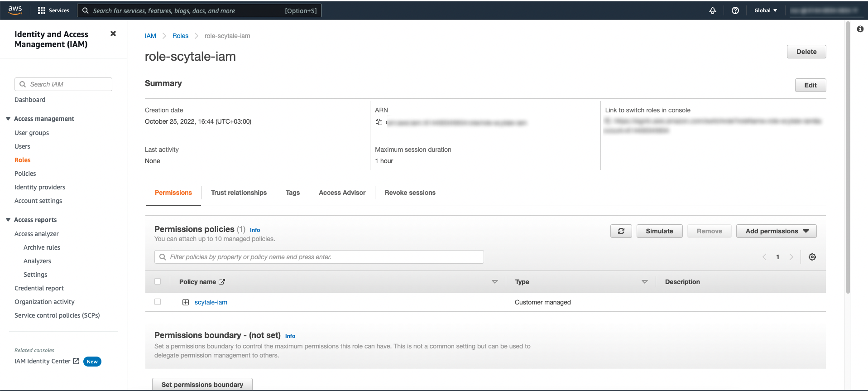
Task: Click the search magnifier in Search IAM
Action: tap(23, 84)
